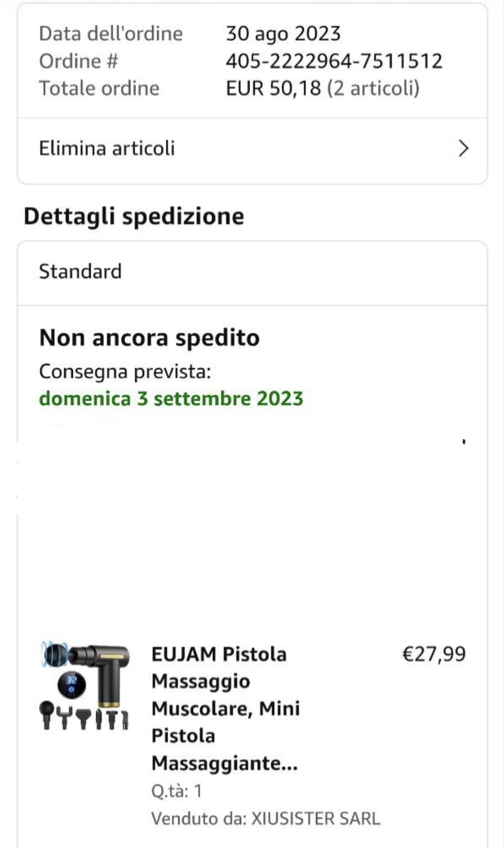The image size is (504, 848).
Task: Click the round display icon in product image
Action: pos(71,685)
